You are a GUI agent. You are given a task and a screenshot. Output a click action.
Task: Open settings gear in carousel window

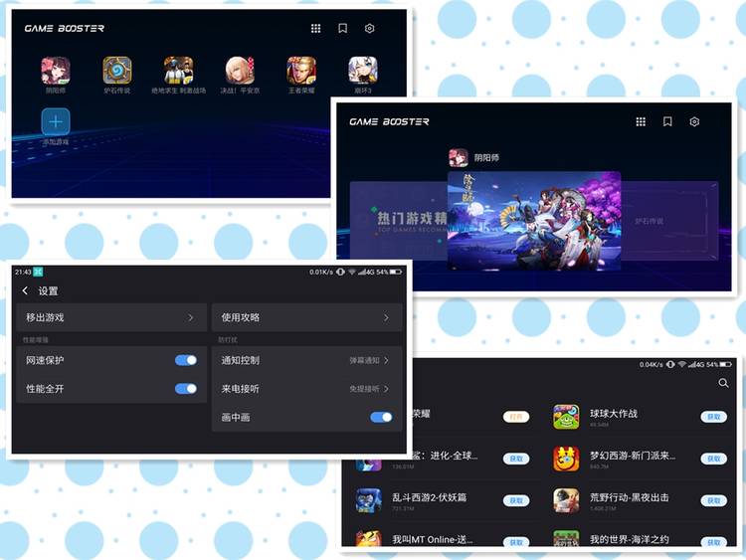pyautogui.click(x=694, y=121)
